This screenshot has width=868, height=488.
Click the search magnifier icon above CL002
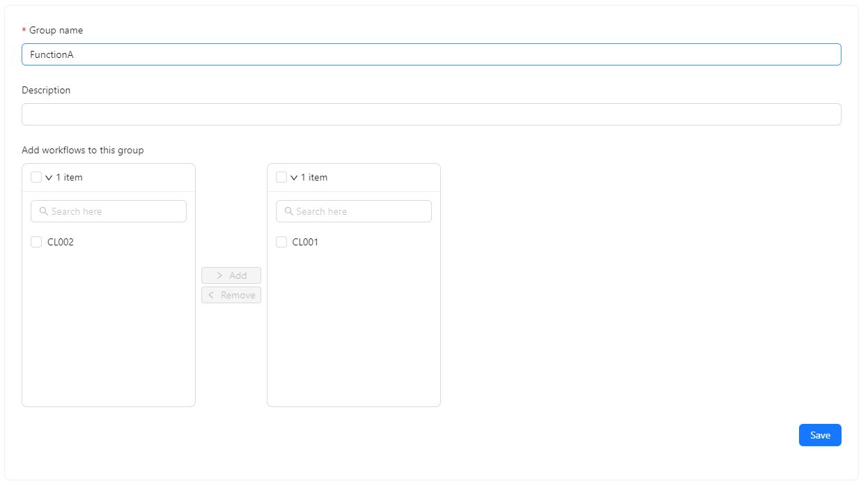(x=44, y=211)
